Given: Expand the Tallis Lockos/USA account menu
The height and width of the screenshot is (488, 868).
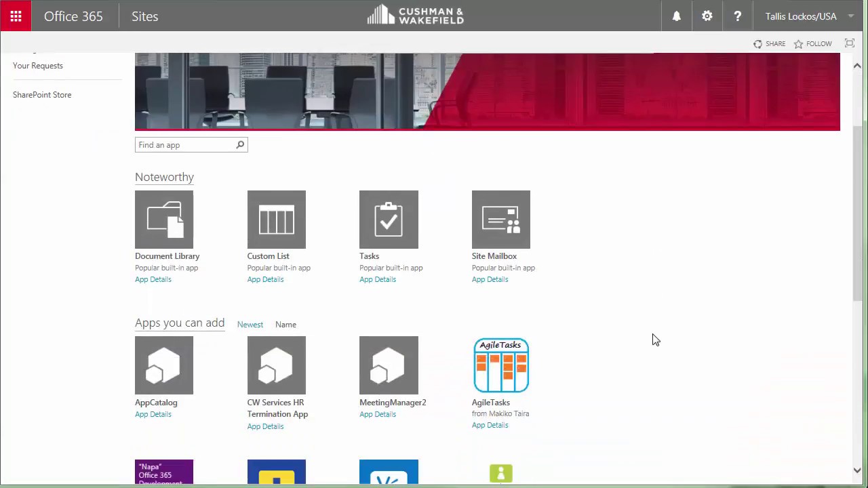Looking at the screenshot, I should (x=809, y=16).
